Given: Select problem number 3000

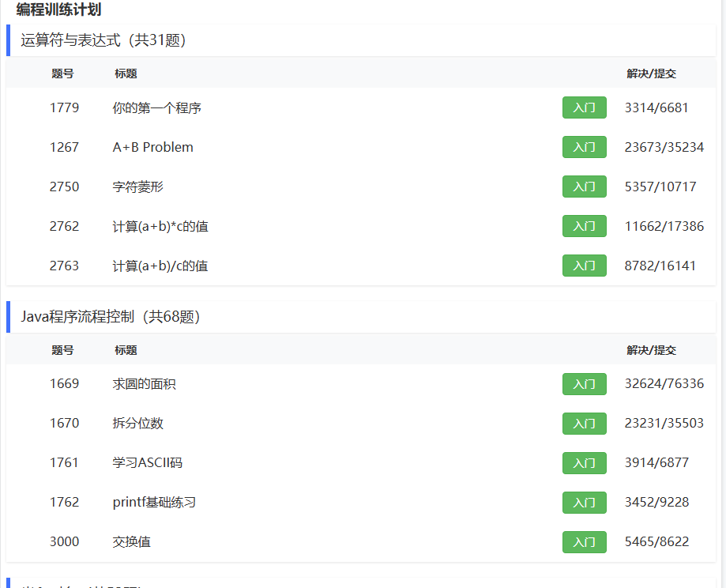Looking at the screenshot, I should click(64, 541).
